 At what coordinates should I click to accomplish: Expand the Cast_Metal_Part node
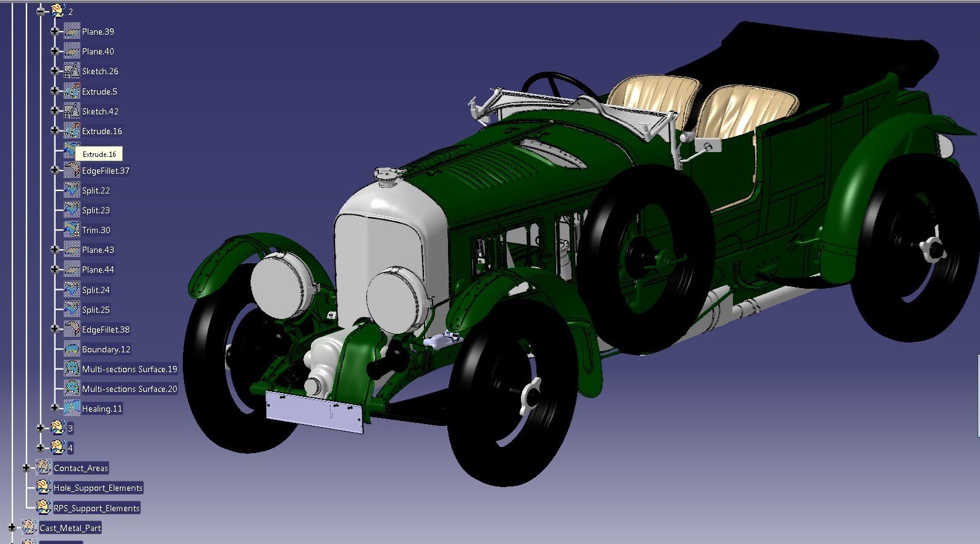tap(12, 527)
